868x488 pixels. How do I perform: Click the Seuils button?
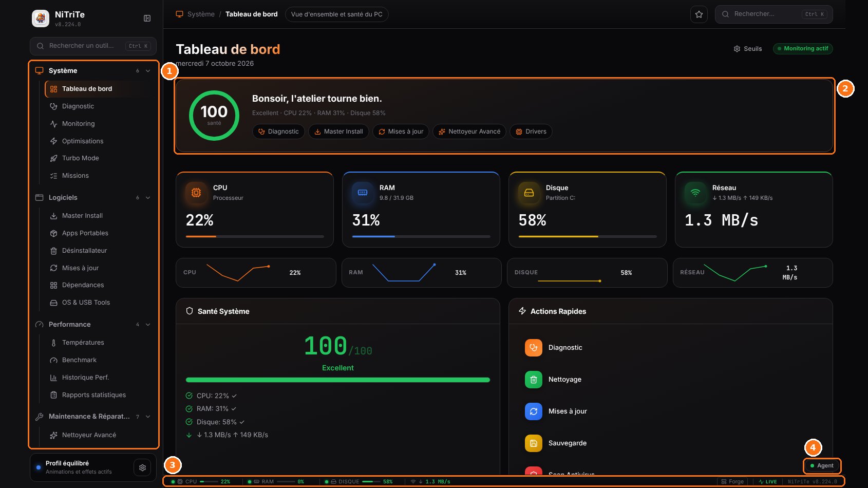[748, 49]
